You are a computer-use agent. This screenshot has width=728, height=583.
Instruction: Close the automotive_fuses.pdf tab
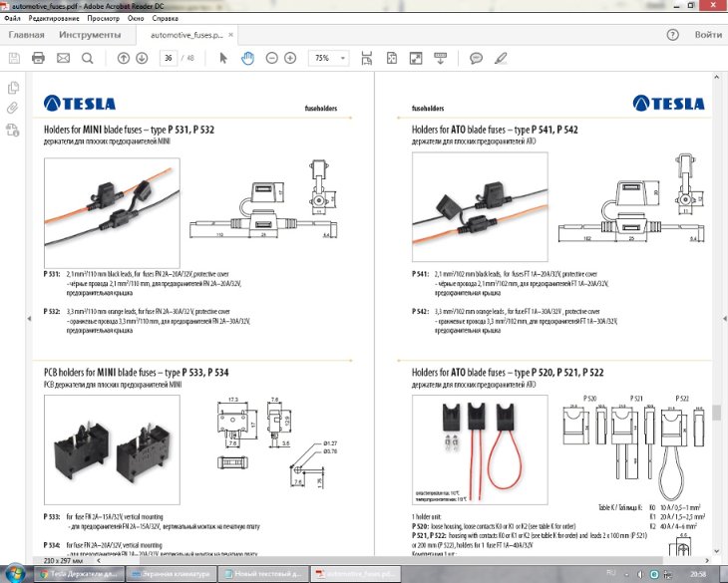click(230, 35)
